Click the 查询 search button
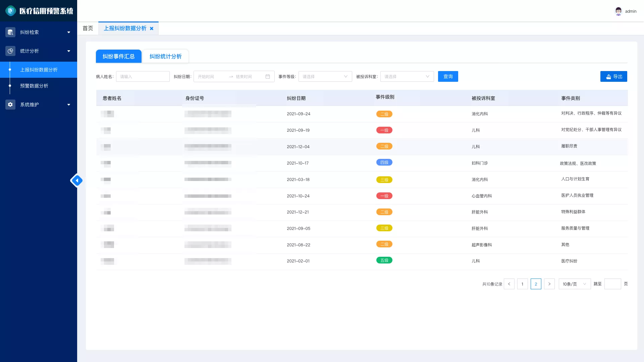This screenshot has width=644, height=362. [x=448, y=76]
